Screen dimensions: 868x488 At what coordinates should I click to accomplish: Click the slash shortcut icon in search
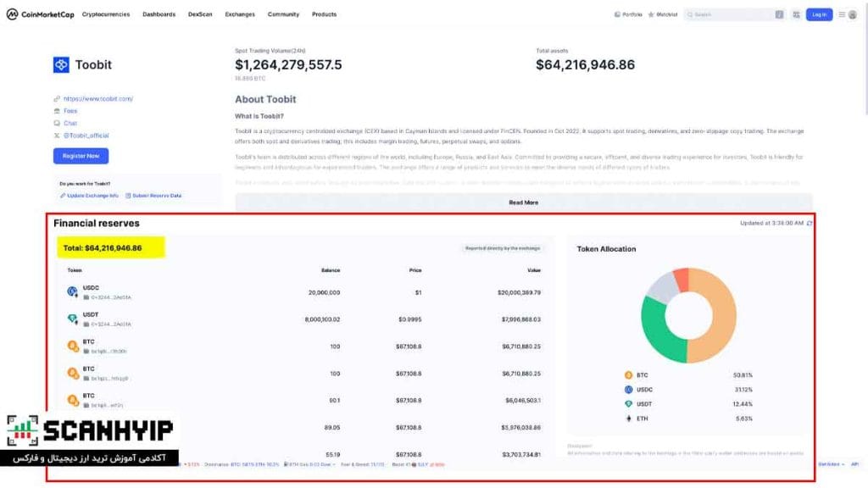pos(780,14)
